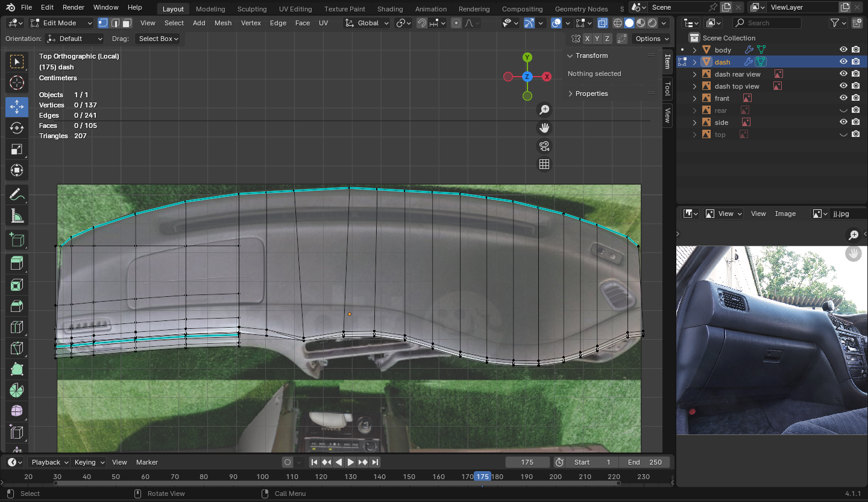868x502 pixels.
Task: Switch to face select mode
Action: pyautogui.click(x=127, y=23)
